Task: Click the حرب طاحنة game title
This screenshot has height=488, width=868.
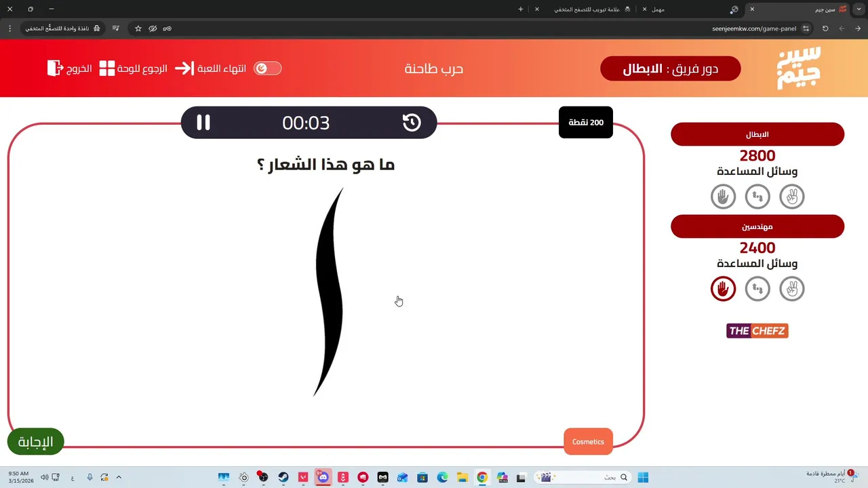Action: 434,68
